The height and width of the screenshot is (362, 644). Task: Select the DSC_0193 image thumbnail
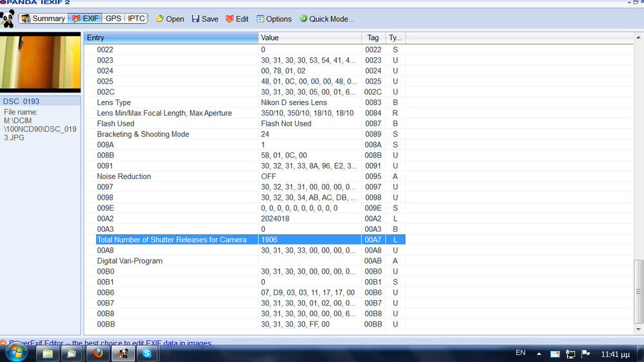[x=41, y=62]
